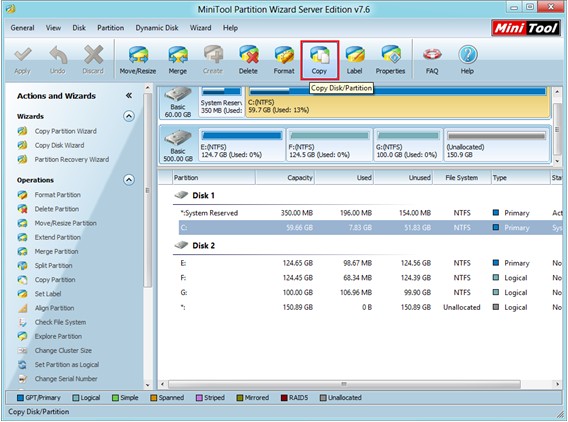This screenshot has height=422, width=568.
Task: Sort by Capacity column header
Action: [x=285, y=178]
